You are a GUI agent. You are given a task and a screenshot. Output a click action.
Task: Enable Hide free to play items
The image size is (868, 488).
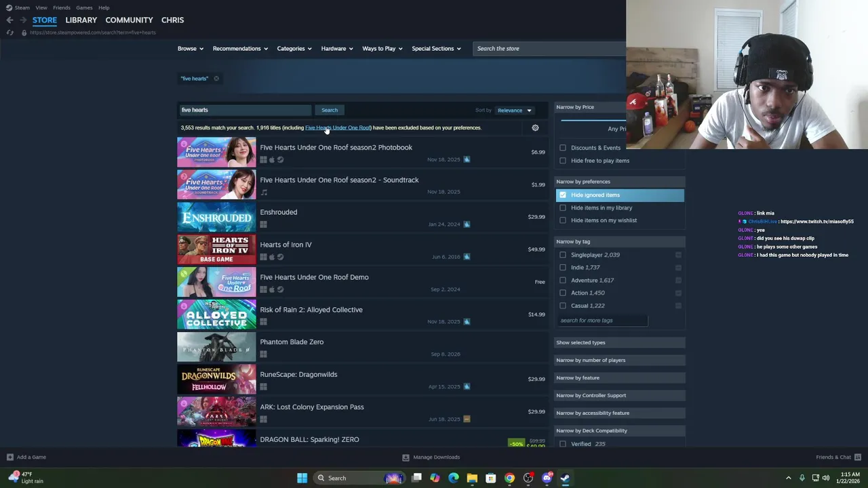click(x=563, y=161)
